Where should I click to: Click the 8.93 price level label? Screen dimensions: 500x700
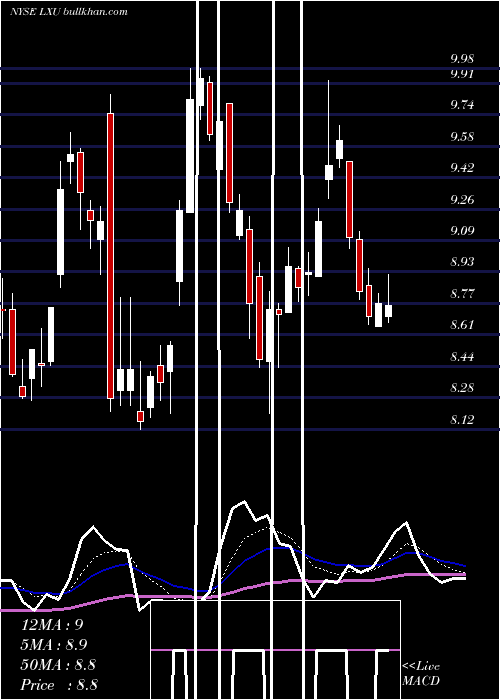(462, 262)
